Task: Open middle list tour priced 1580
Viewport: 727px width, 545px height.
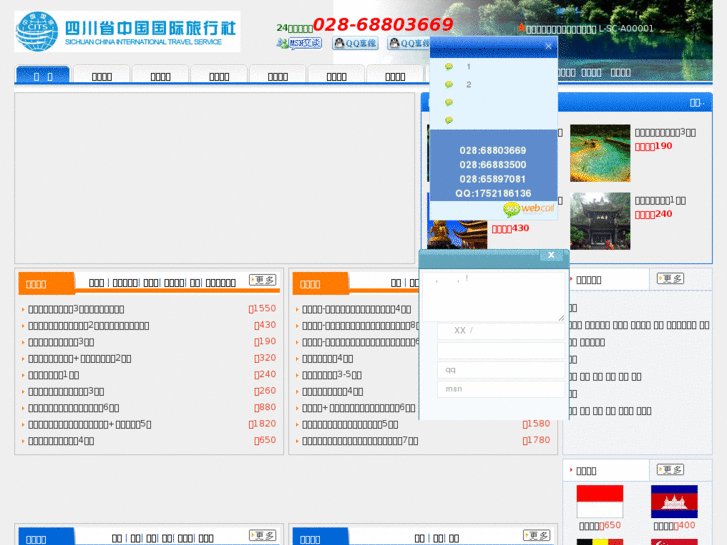Action: coord(350,424)
